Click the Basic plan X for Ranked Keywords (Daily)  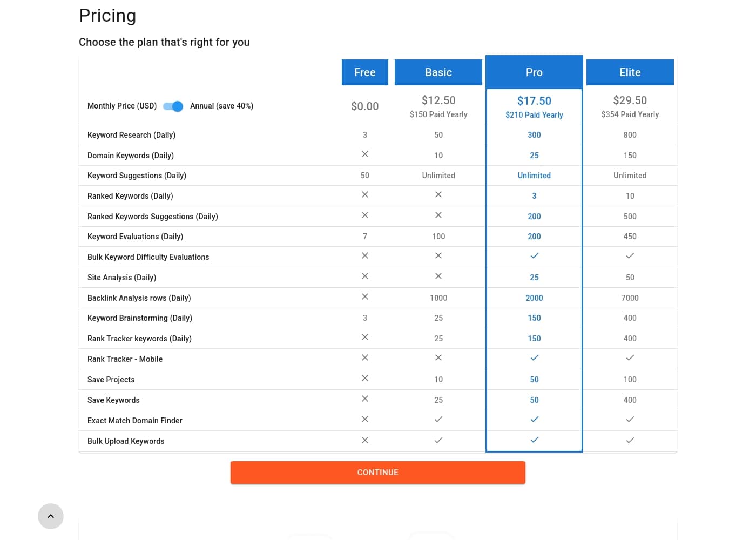[x=438, y=195]
